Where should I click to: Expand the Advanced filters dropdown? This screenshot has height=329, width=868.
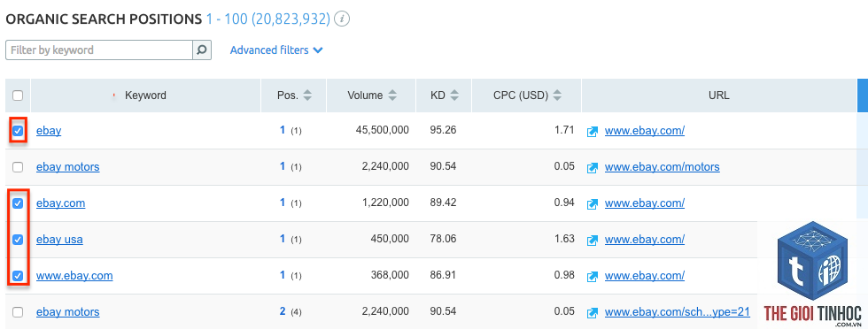pyautogui.click(x=276, y=50)
